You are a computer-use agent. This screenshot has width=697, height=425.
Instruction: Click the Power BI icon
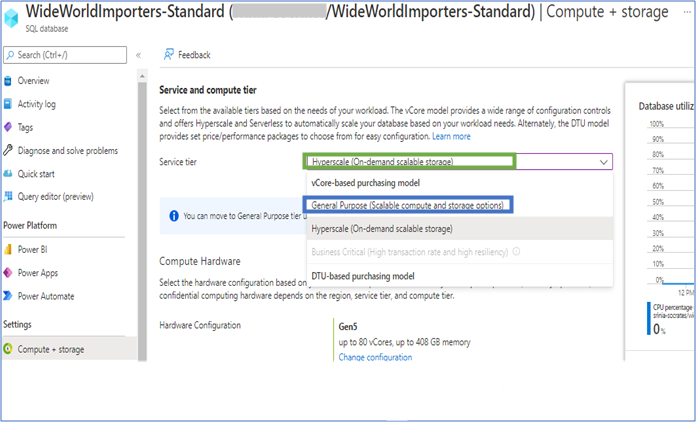tap(8, 249)
